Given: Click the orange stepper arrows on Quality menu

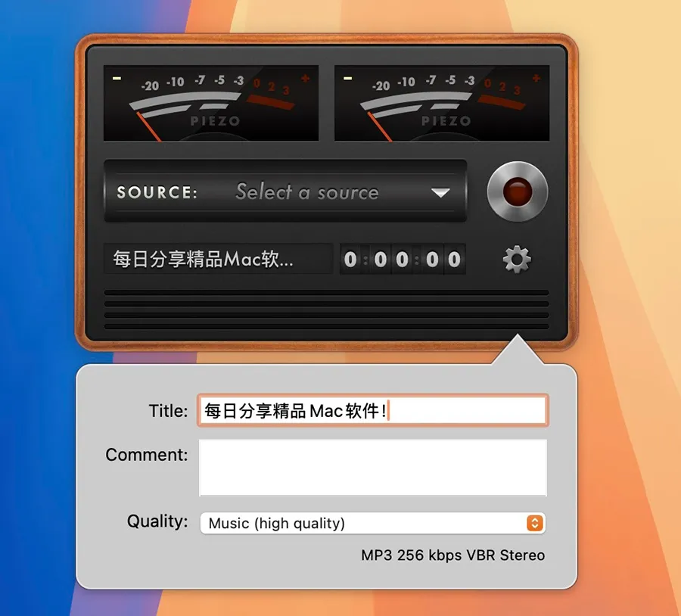Looking at the screenshot, I should pos(534,523).
